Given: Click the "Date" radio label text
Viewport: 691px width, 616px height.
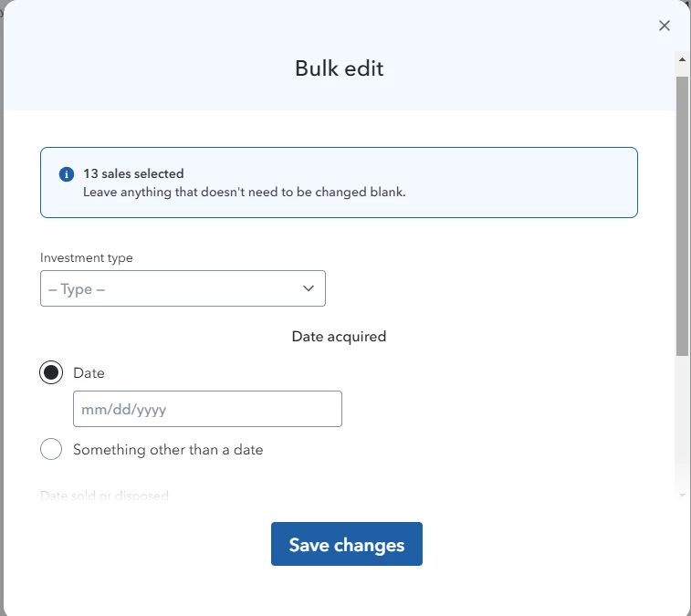Looking at the screenshot, I should (x=89, y=373).
